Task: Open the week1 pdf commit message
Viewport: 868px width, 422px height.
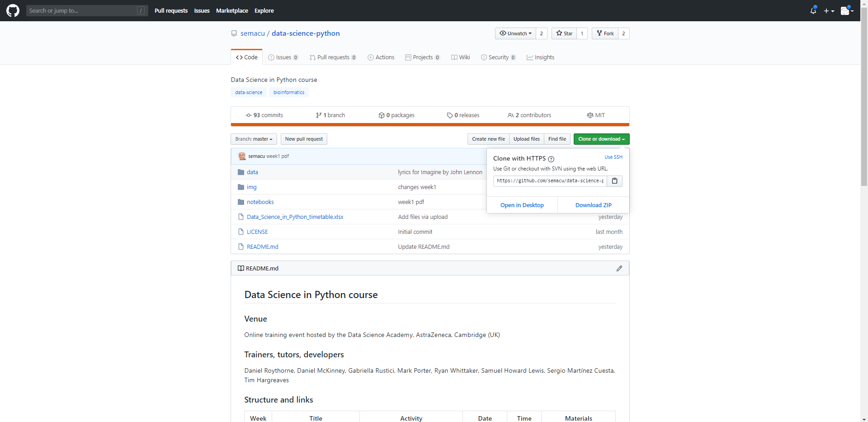Action: coord(278,156)
